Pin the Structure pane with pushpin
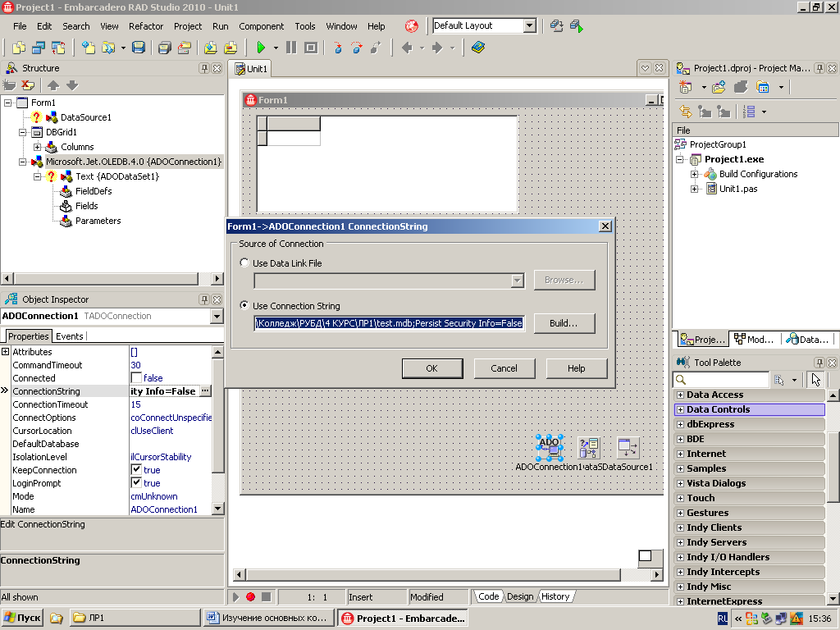 pos(204,68)
